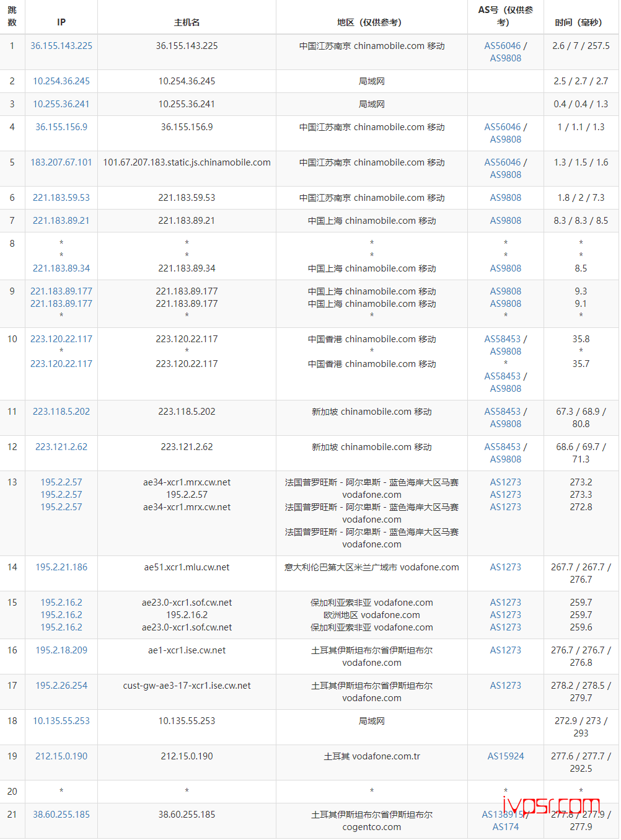This screenshot has height=840, width=621.
Task: Click the AS58453 link in hop 11
Action: [x=503, y=412]
